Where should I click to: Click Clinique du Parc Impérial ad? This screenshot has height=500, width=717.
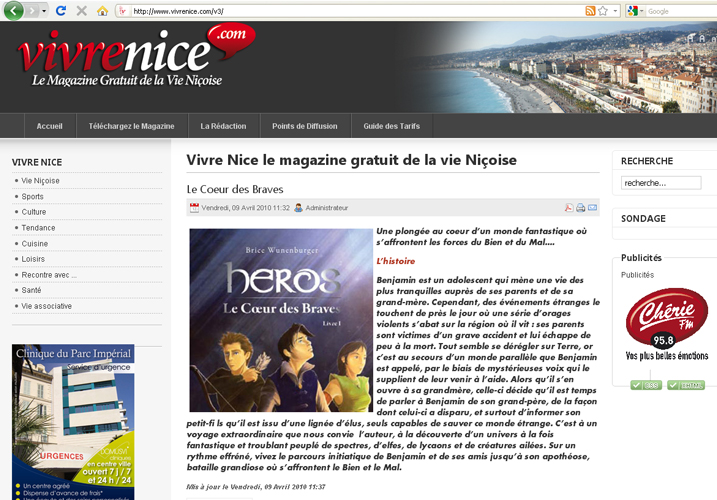click(x=73, y=422)
